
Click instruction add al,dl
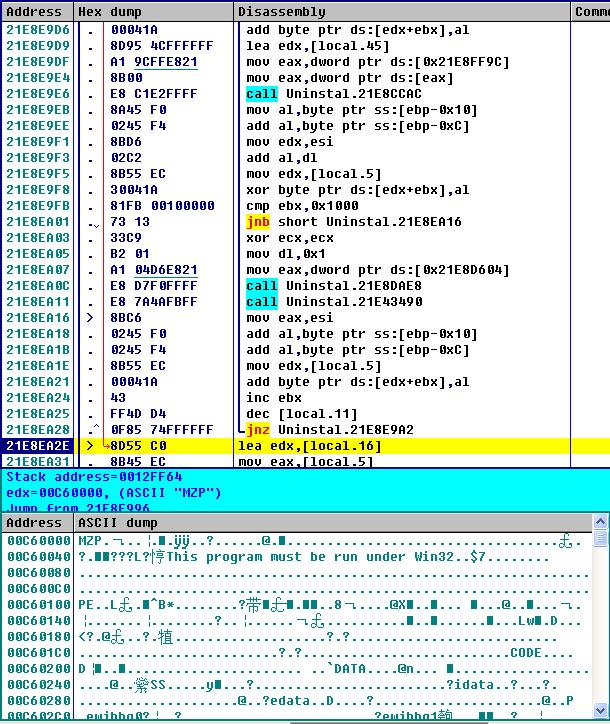coord(282,158)
